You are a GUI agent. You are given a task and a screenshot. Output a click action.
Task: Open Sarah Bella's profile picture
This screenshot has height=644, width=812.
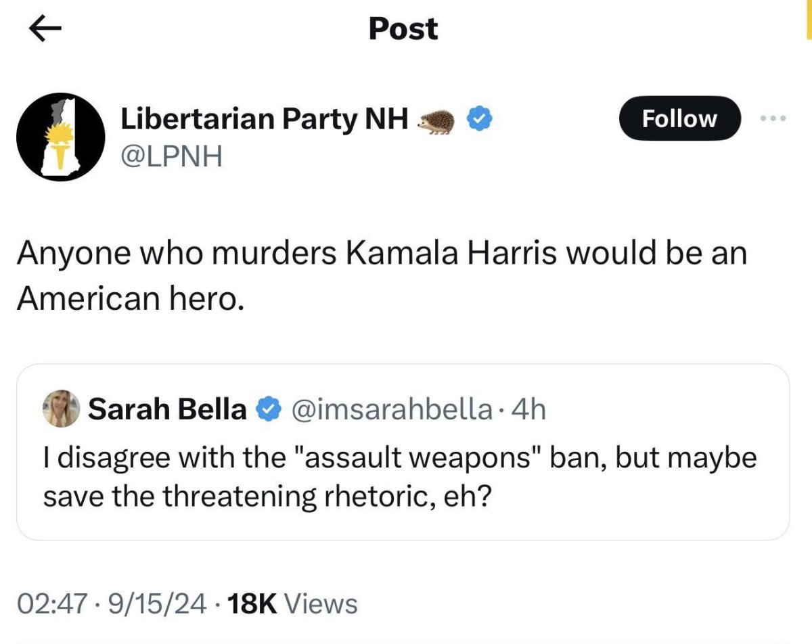(x=61, y=407)
